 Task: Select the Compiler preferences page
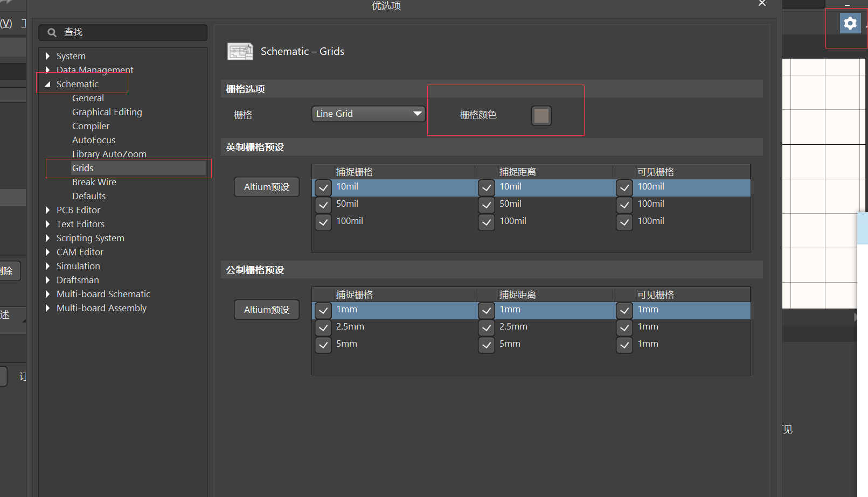pyautogui.click(x=91, y=126)
